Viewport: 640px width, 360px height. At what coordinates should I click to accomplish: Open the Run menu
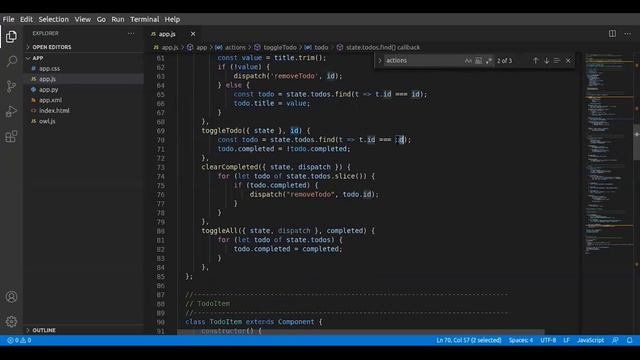118,19
